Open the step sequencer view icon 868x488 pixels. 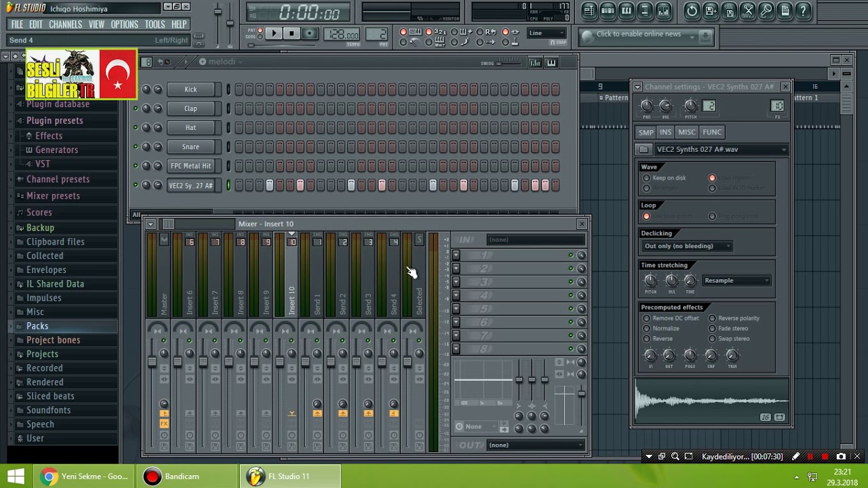(608, 11)
